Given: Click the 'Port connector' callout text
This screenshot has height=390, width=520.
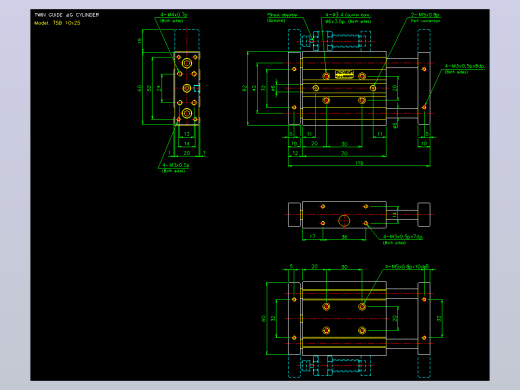Looking at the screenshot, I should [x=425, y=21].
